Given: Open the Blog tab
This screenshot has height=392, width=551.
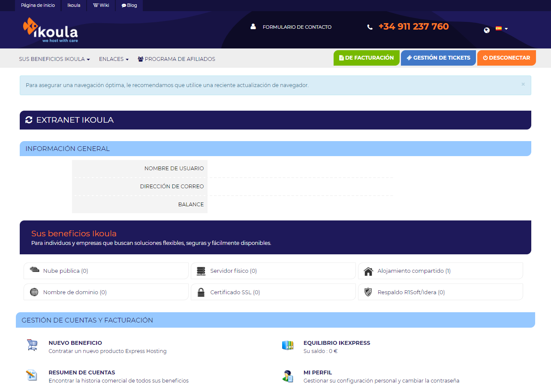Looking at the screenshot, I should point(129,6).
